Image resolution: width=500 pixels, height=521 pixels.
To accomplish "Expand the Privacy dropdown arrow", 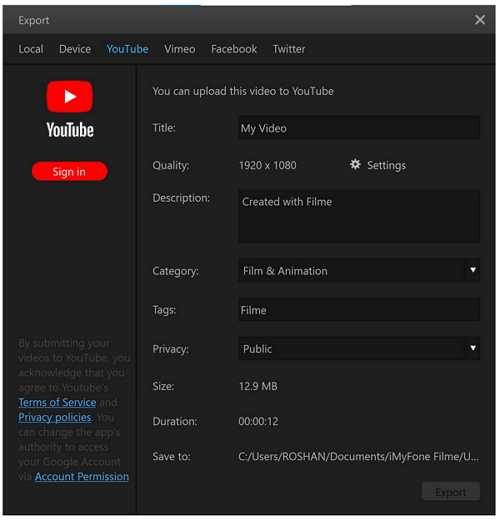I will click(473, 348).
